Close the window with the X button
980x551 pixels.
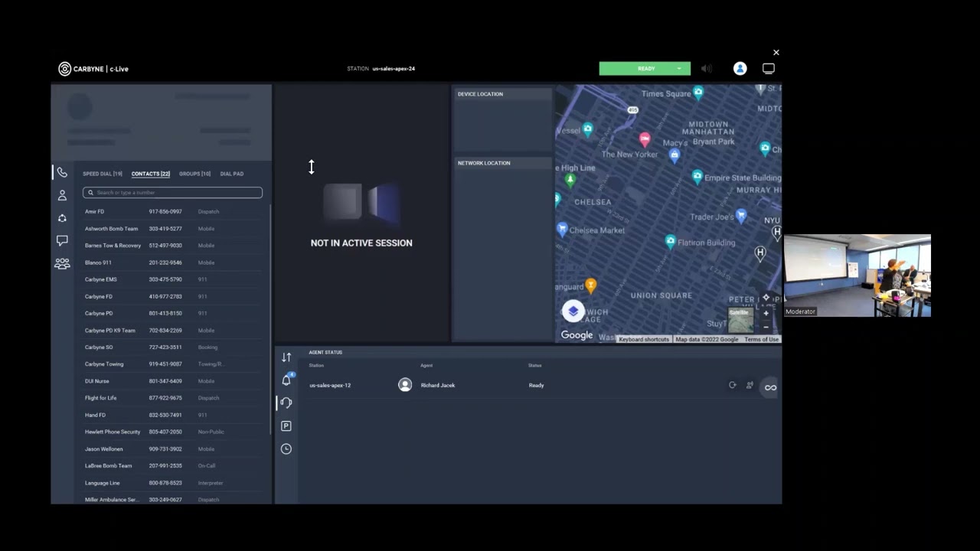click(x=776, y=53)
